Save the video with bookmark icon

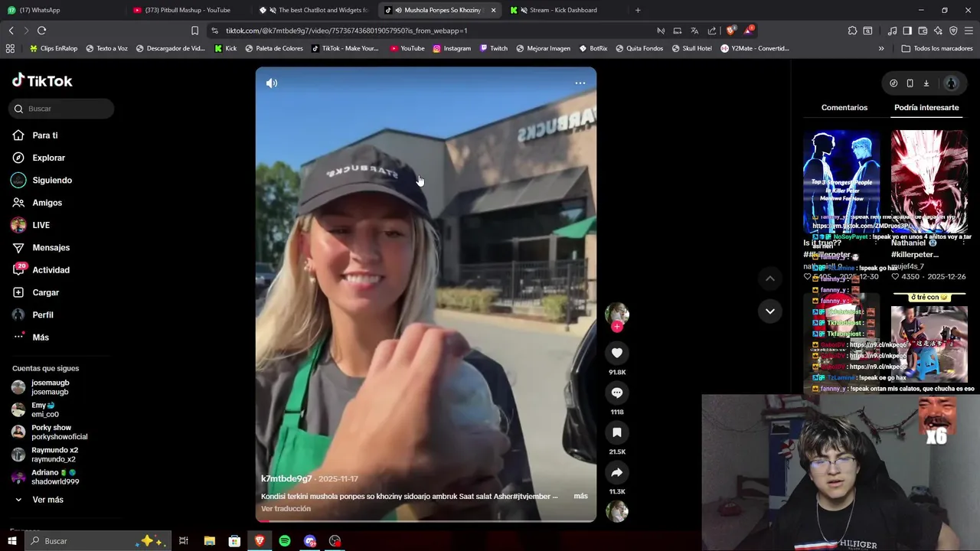click(617, 432)
